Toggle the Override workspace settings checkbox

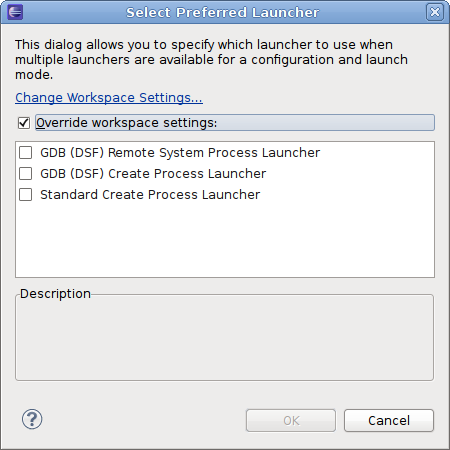pos(24,123)
